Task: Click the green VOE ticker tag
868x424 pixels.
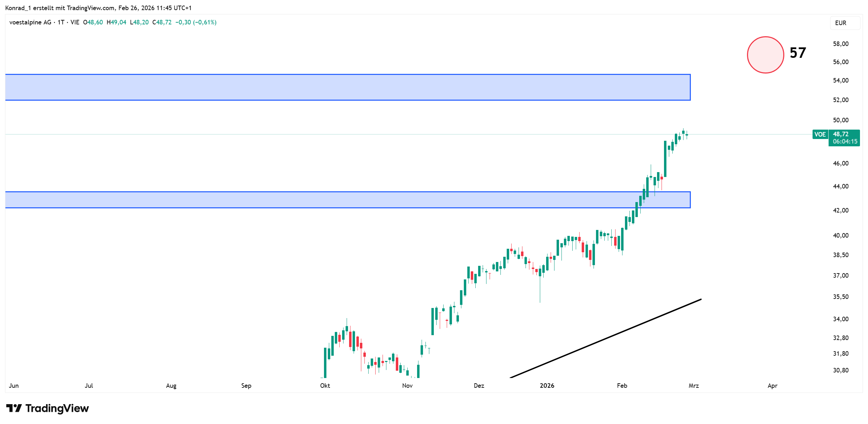Action: (x=820, y=134)
